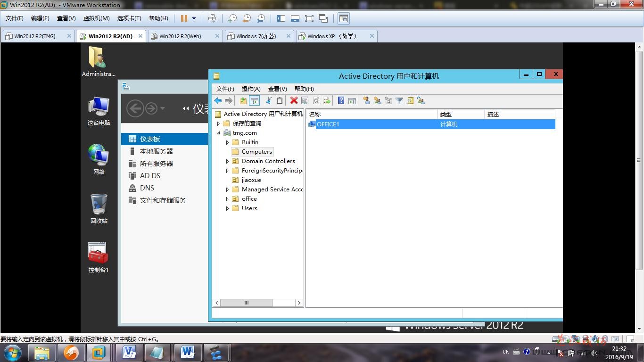644x362 pixels.
Task: Create a new group via two-person icon
Action: (377, 100)
